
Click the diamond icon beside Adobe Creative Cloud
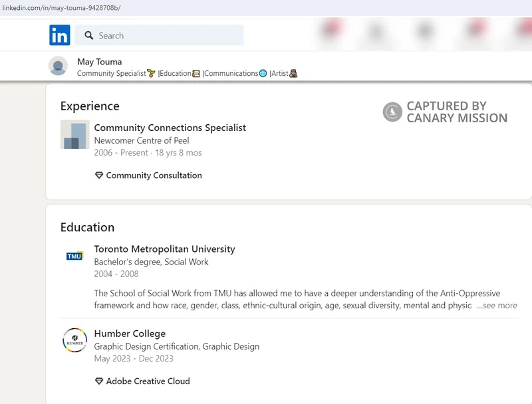[99, 381]
